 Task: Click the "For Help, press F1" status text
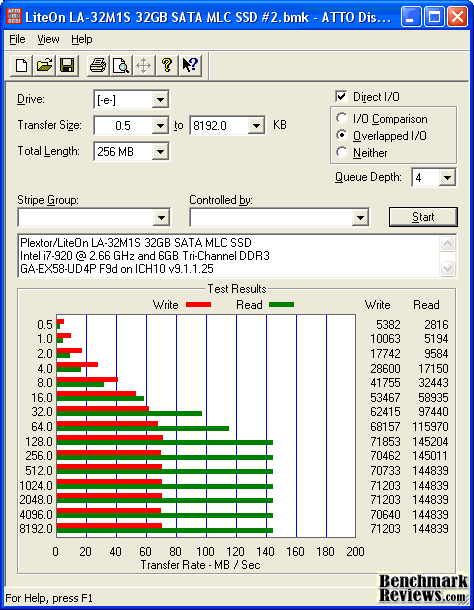click(49, 598)
